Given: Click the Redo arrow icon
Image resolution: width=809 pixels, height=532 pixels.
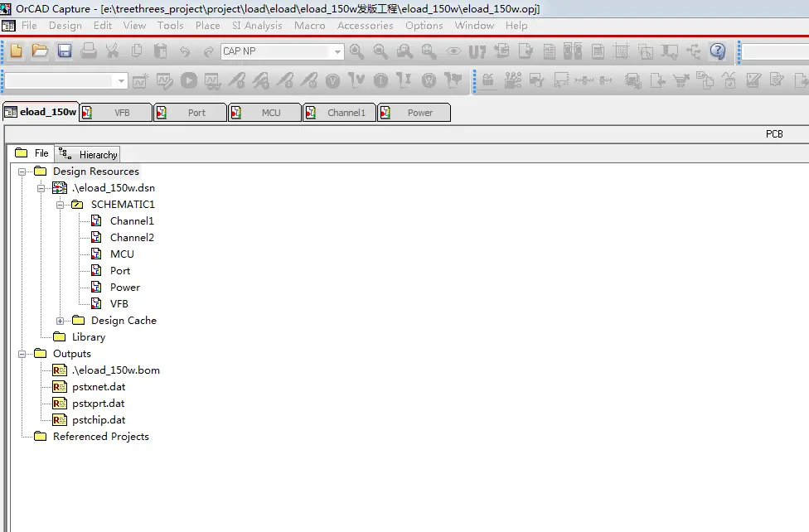Looking at the screenshot, I should (x=208, y=51).
